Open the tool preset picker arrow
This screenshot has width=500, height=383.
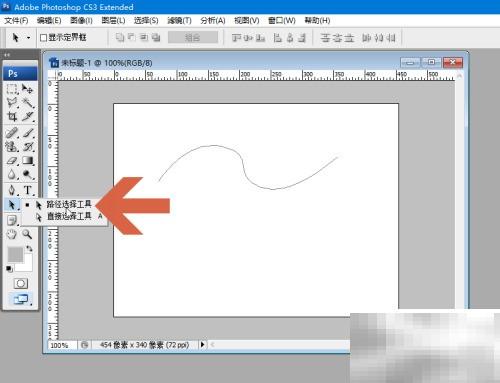pos(29,38)
